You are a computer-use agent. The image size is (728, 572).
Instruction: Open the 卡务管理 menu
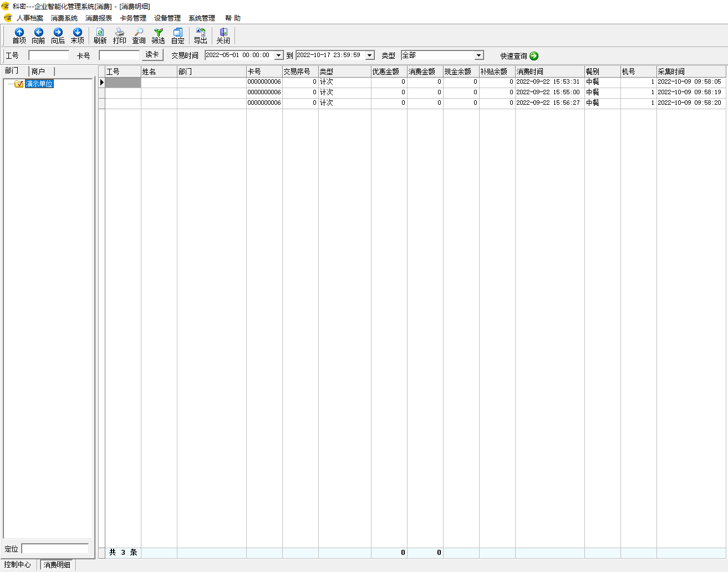pos(133,18)
